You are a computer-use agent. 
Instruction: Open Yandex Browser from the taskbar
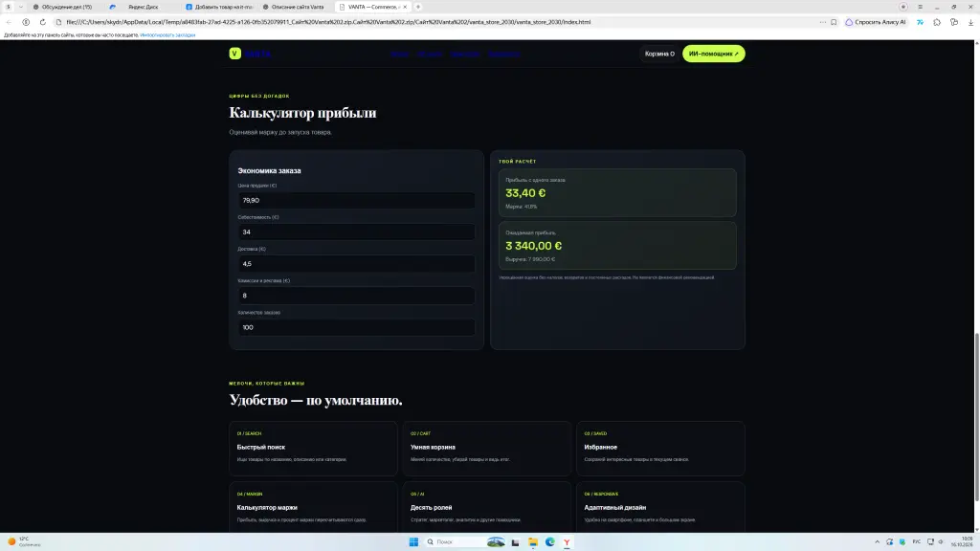pyautogui.click(x=567, y=541)
